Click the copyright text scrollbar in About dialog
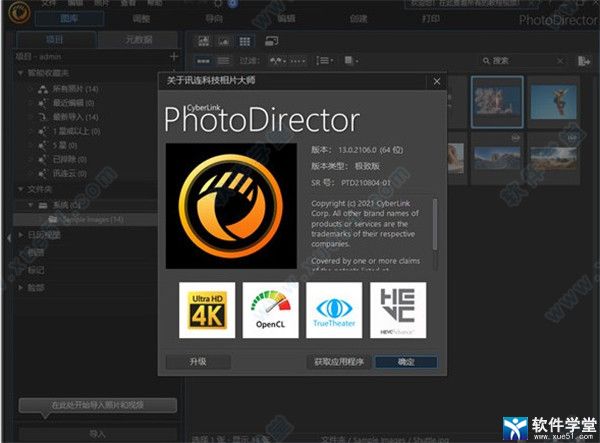 (435, 224)
